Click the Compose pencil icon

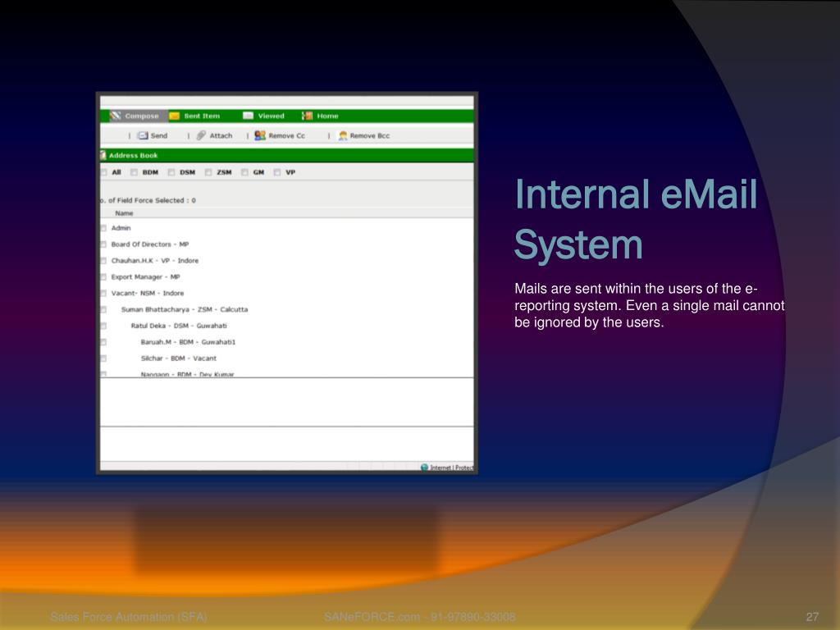point(115,116)
